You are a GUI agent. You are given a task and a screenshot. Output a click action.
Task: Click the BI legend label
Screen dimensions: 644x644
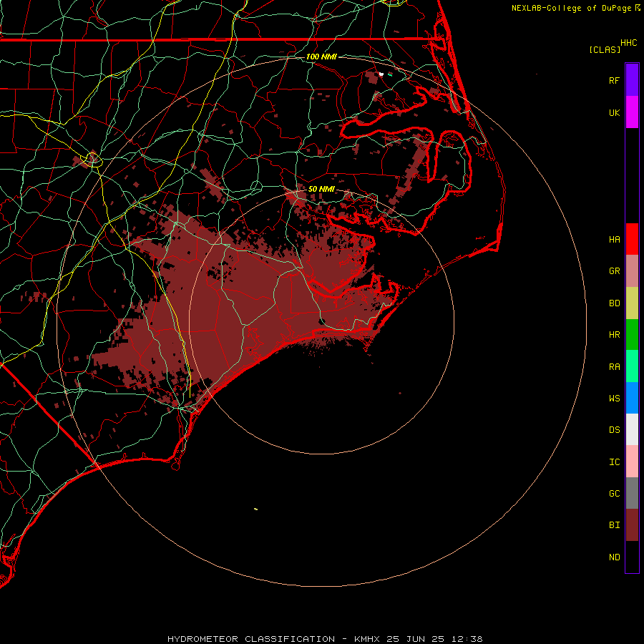click(x=614, y=525)
